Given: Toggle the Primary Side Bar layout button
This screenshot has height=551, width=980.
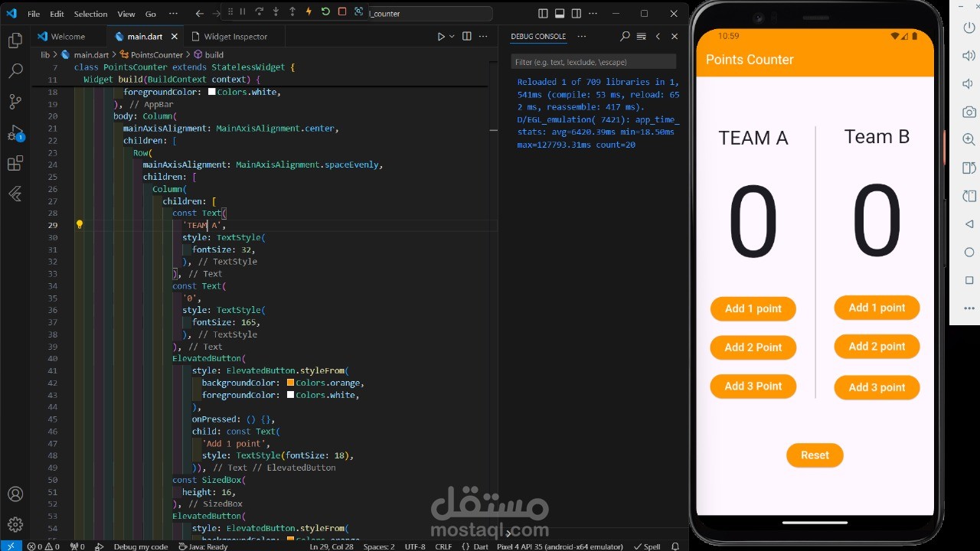Looking at the screenshot, I should coord(543,14).
